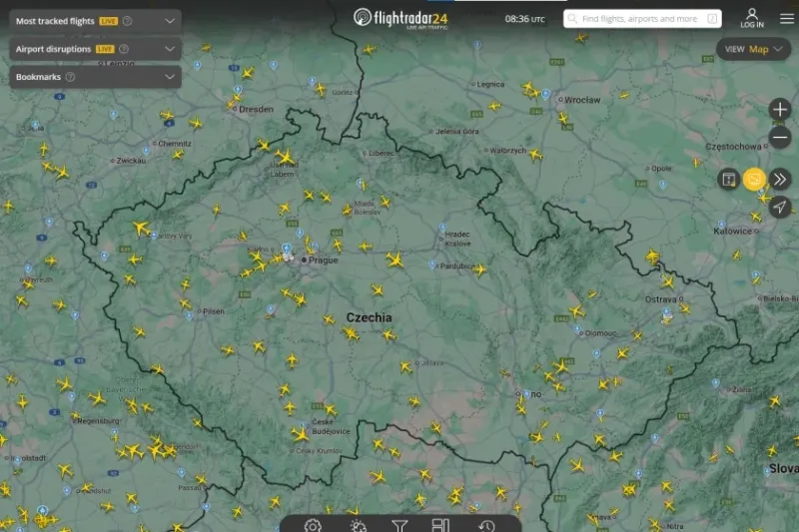Expand the Most tracked flights panel
Viewport: 799px width, 532px height.
(x=170, y=21)
